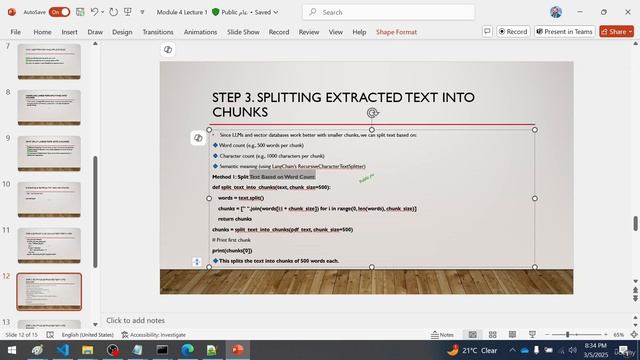Start Slide Show from status bar icon
Screen dimensions: 640x360
click(532, 335)
